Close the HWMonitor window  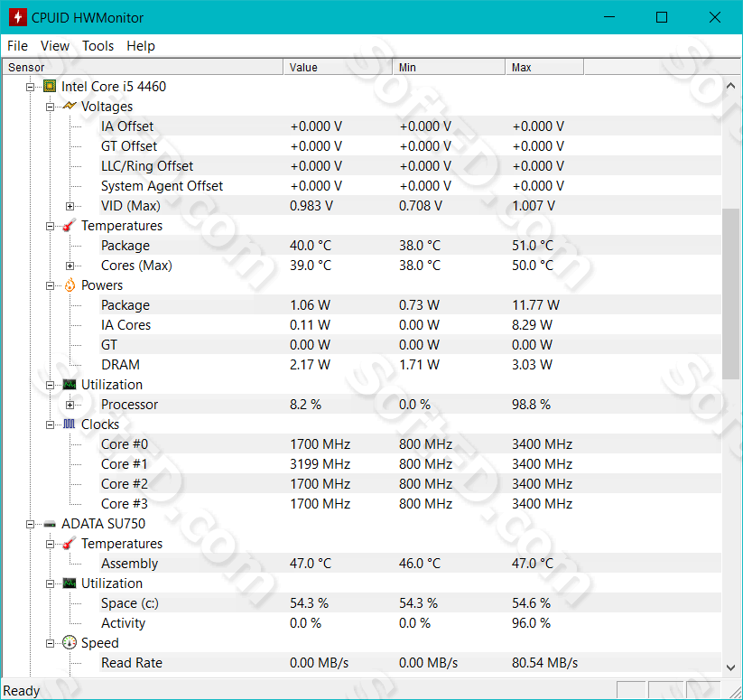(x=715, y=17)
